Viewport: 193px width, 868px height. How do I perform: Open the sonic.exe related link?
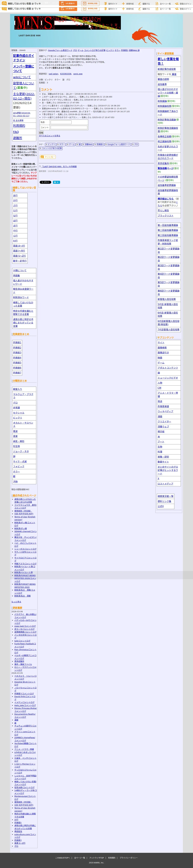coord(78,74)
